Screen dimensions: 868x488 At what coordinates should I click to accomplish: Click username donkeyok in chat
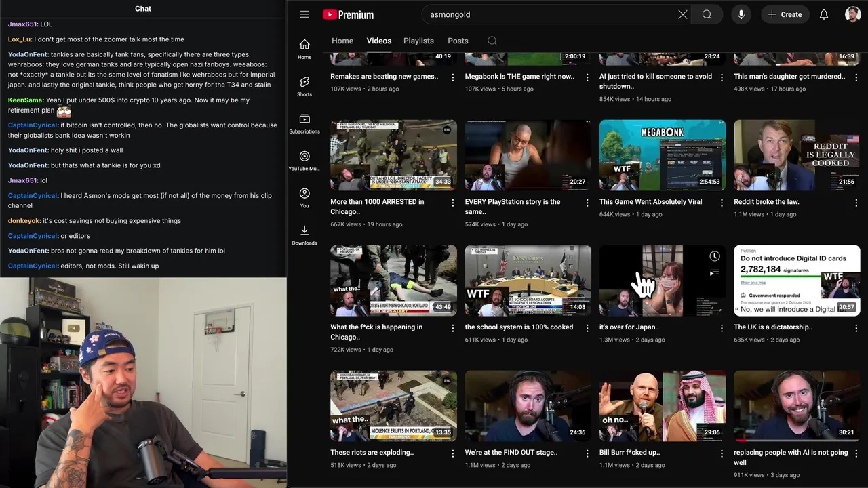click(x=24, y=221)
